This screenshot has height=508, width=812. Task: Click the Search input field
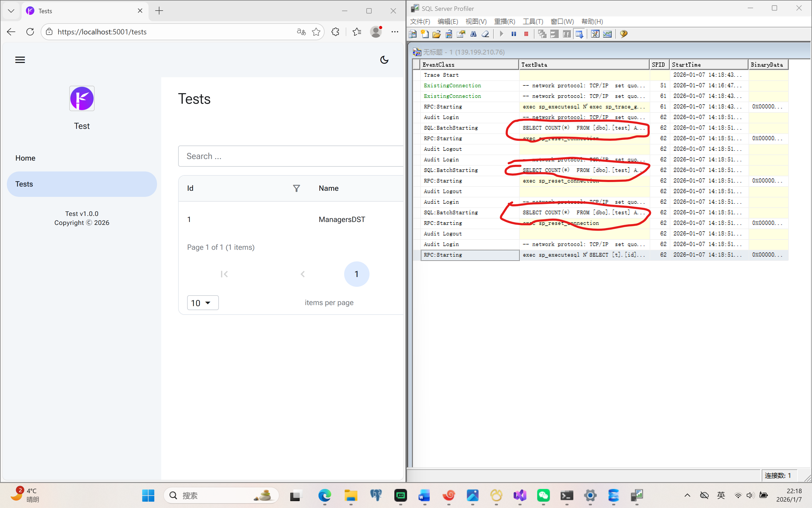tap(290, 156)
